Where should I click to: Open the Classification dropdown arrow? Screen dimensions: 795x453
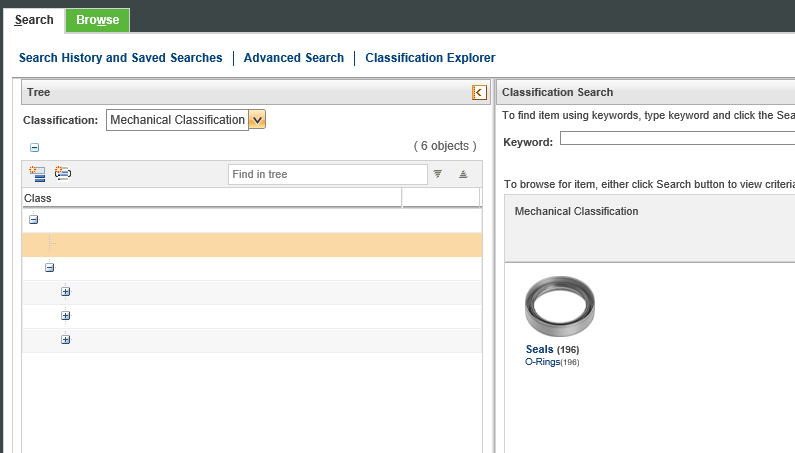pyautogui.click(x=257, y=120)
